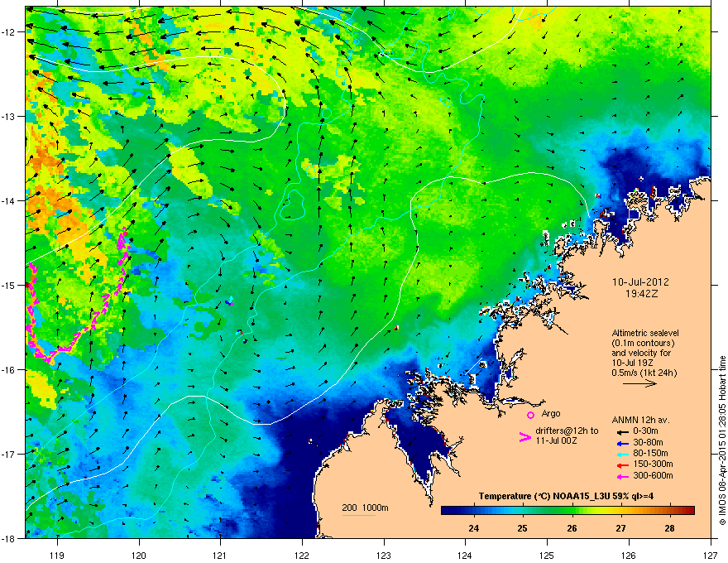Click the latitude -15 axis label
Viewport: 728px width, 563px height.
coord(8,285)
